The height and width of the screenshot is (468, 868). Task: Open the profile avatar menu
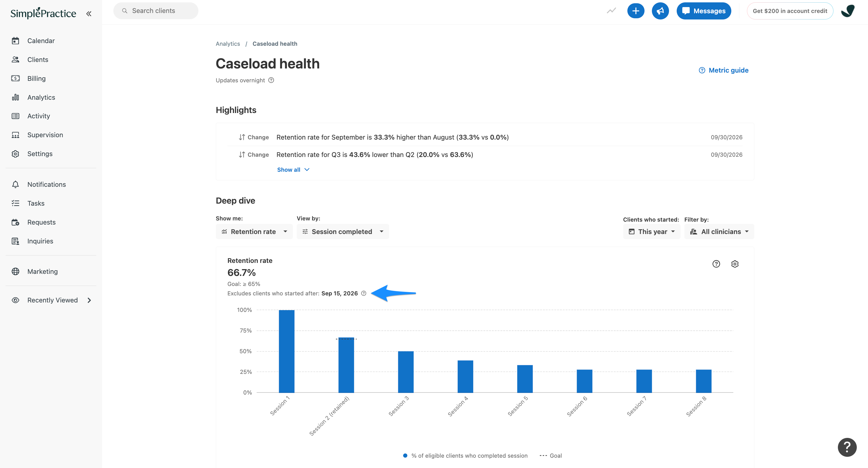pyautogui.click(x=848, y=11)
